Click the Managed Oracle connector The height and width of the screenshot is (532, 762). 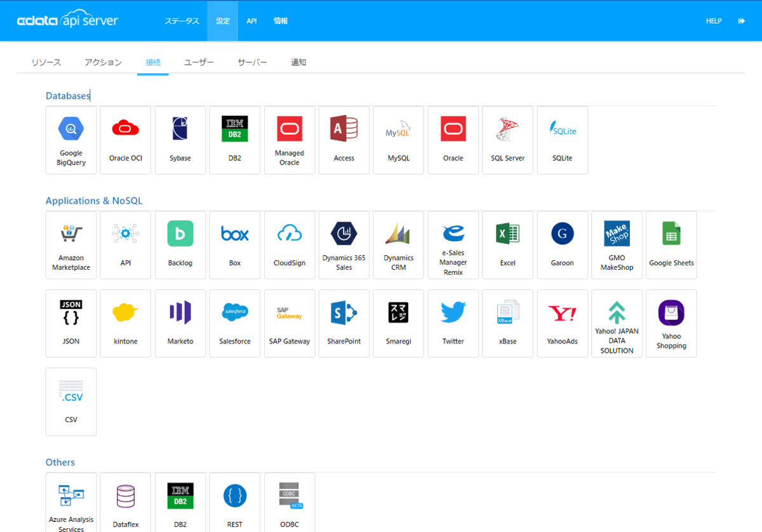coord(290,140)
